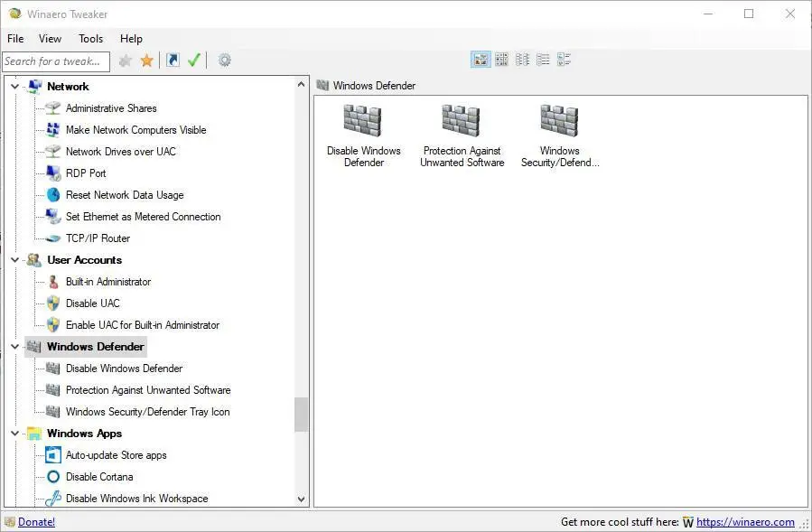Open the Help menu
This screenshot has height=532, width=812.
(x=131, y=39)
